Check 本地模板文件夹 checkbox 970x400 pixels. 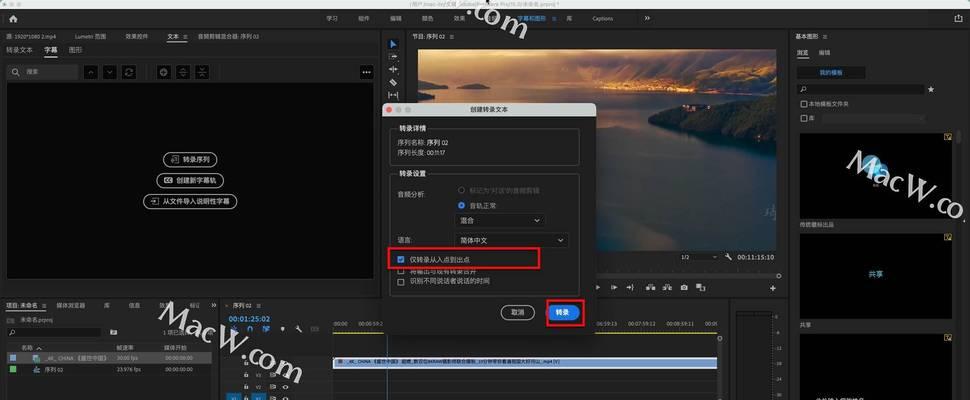click(x=804, y=104)
